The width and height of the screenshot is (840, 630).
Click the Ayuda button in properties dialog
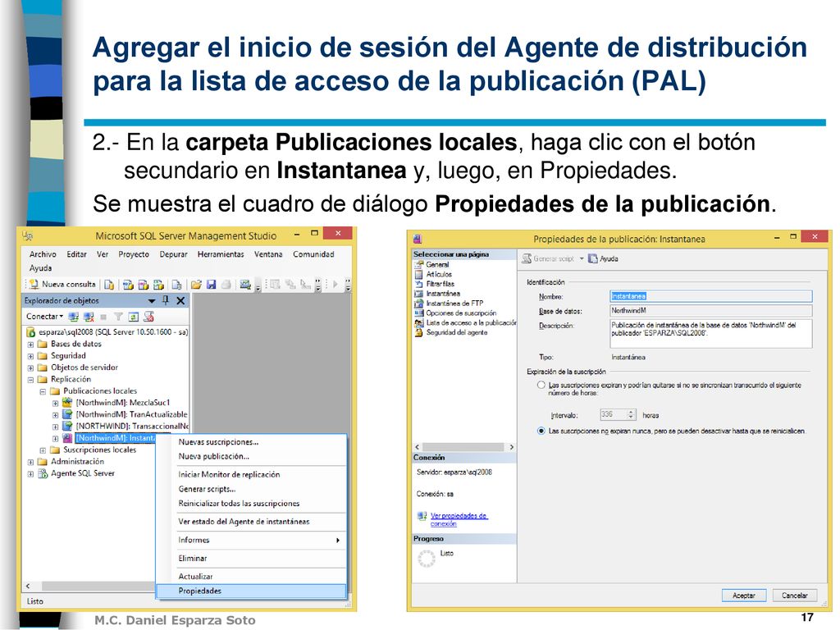pos(603,258)
